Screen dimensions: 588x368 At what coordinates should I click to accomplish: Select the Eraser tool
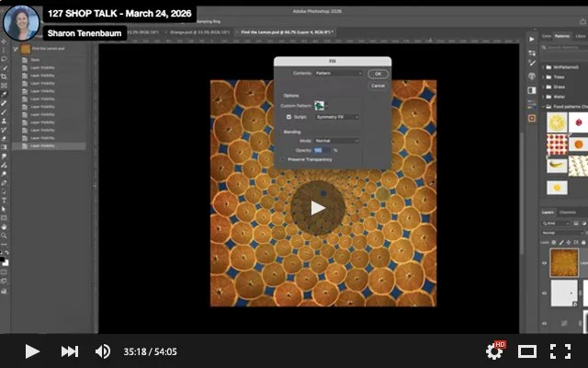pos(4,138)
